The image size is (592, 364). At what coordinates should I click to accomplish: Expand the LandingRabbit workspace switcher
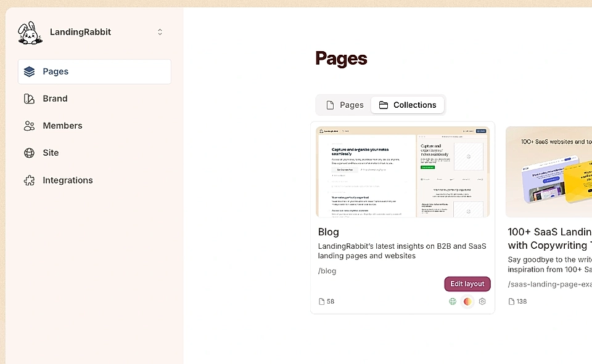click(x=160, y=32)
